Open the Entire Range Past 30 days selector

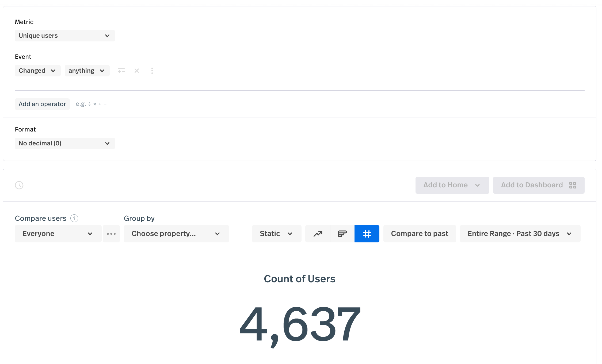[x=520, y=234]
